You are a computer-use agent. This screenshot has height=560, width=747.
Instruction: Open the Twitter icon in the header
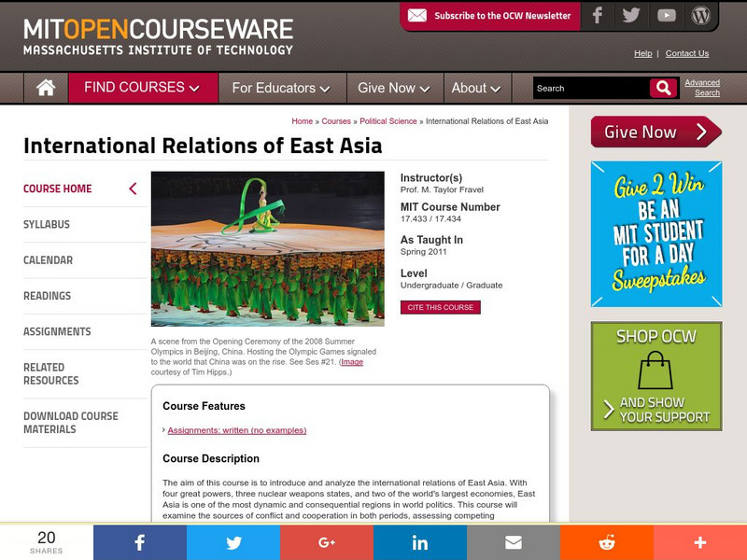click(631, 15)
